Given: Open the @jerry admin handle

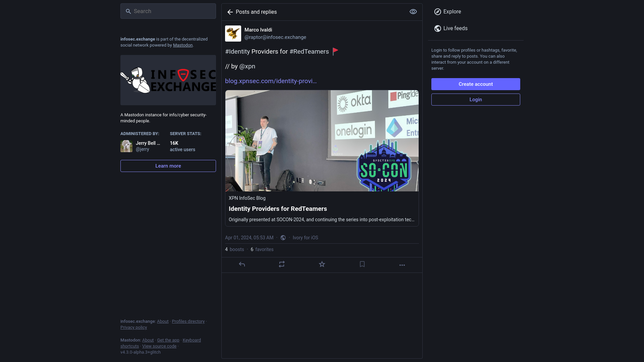Looking at the screenshot, I should 143,149.
